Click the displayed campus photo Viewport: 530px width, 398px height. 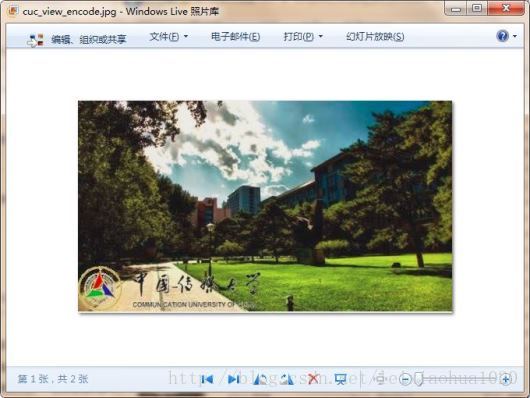pyautogui.click(x=265, y=206)
